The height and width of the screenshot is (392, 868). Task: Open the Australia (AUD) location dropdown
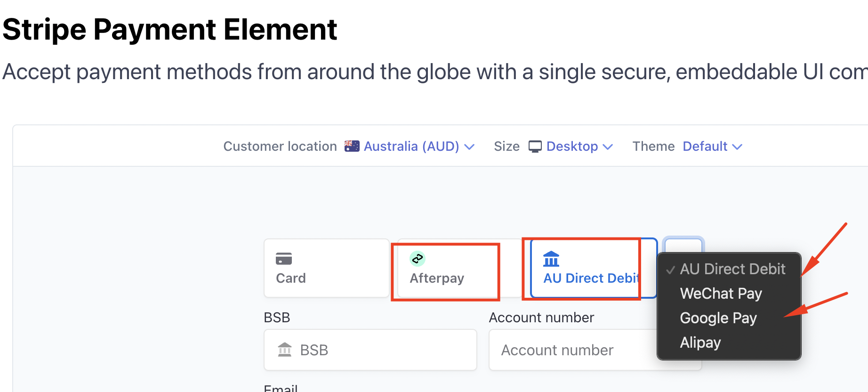(419, 147)
